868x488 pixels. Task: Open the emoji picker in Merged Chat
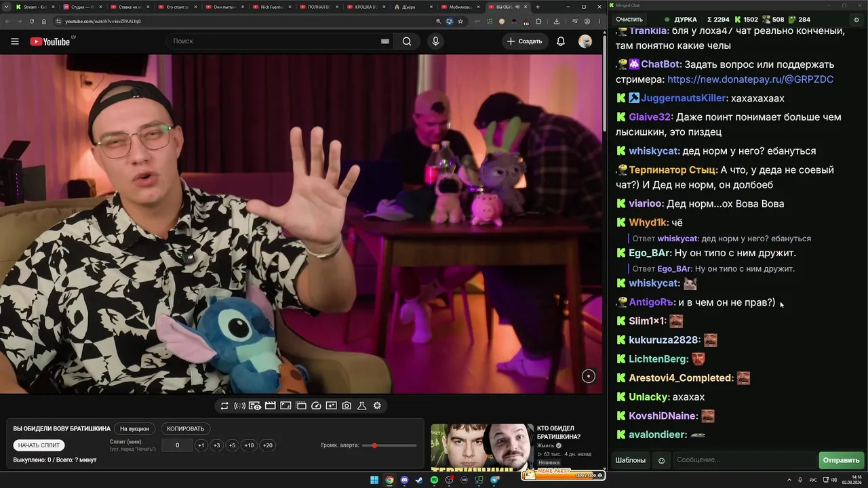[x=662, y=461]
